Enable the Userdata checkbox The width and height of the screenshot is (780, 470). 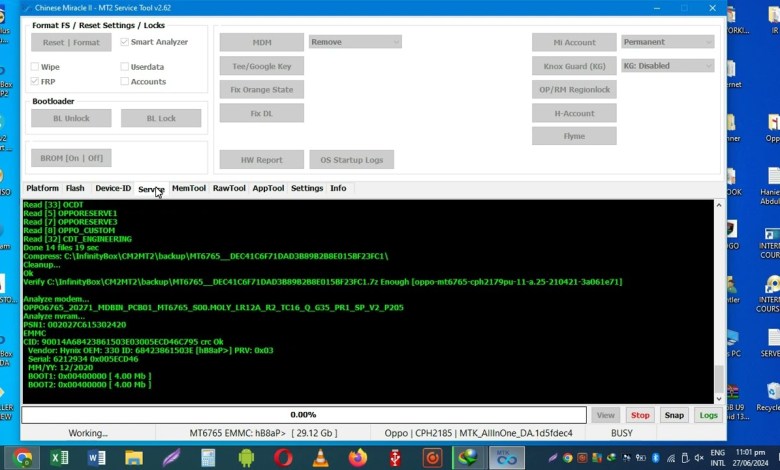click(124, 67)
